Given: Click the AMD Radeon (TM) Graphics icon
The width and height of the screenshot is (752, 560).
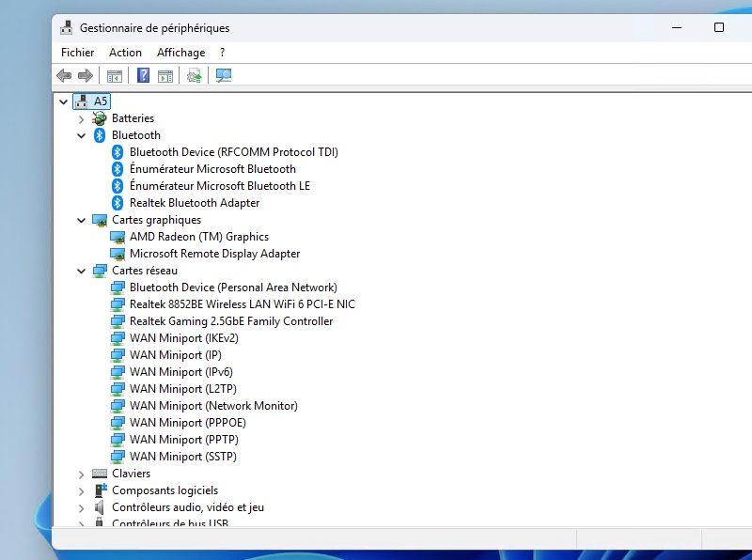Looking at the screenshot, I should (x=117, y=237).
